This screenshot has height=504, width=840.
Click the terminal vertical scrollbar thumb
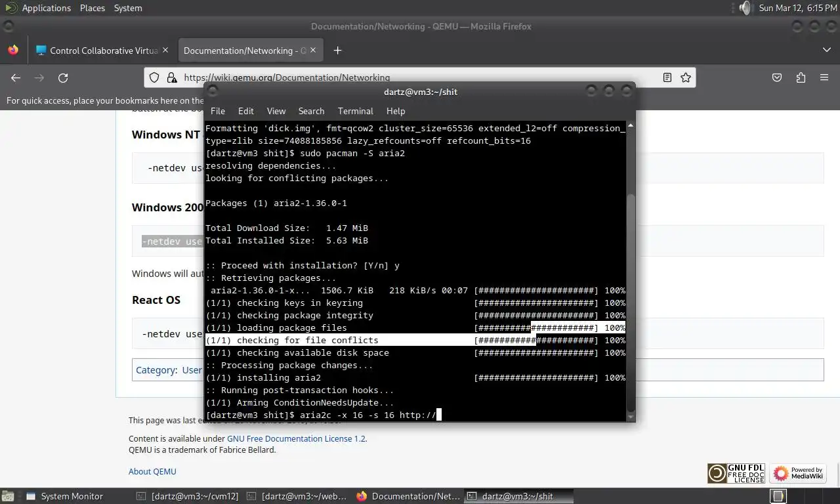pyautogui.click(x=631, y=302)
